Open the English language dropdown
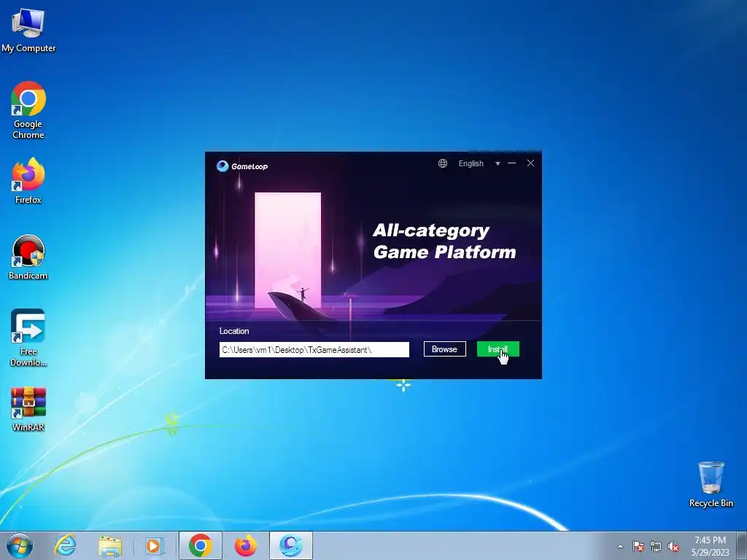The height and width of the screenshot is (560, 747). point(471,163)
